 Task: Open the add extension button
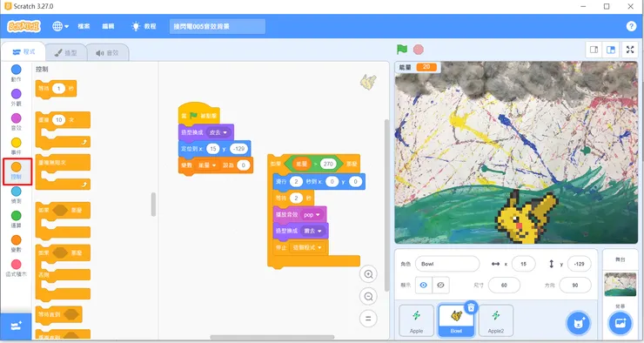coord(16,326)
